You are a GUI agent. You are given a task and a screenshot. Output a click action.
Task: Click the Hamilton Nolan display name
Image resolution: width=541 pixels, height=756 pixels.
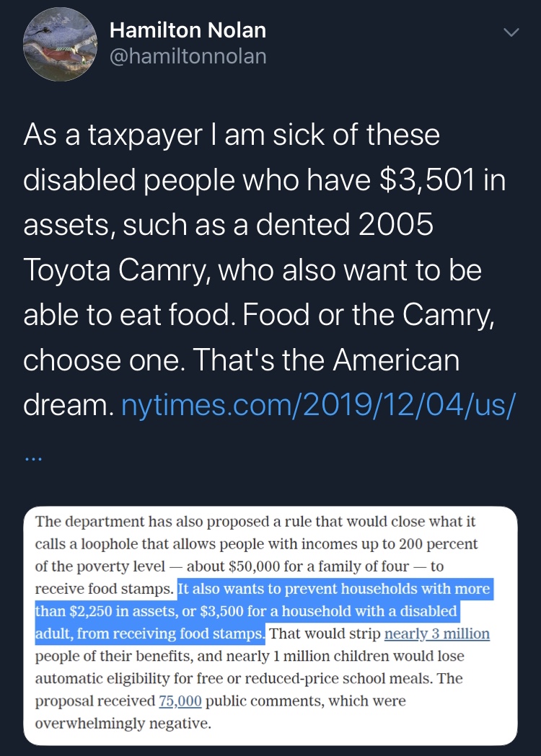click(x=188, y=30)
